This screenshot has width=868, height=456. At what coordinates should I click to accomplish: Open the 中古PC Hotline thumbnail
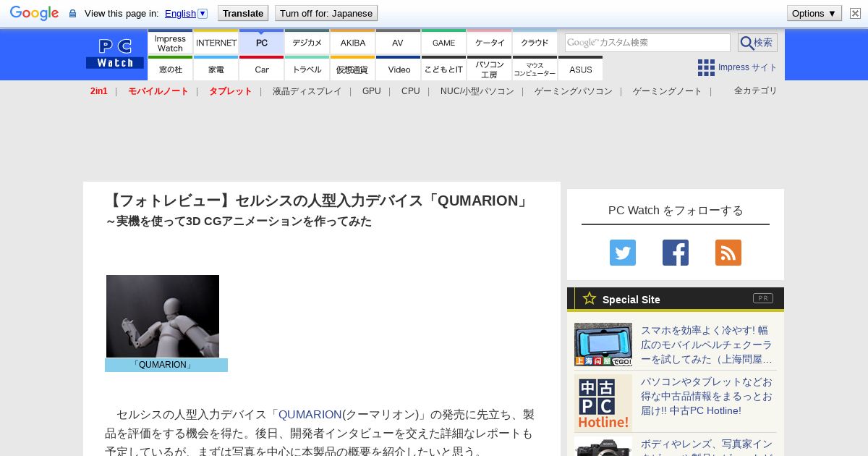(x=603, y=403)
